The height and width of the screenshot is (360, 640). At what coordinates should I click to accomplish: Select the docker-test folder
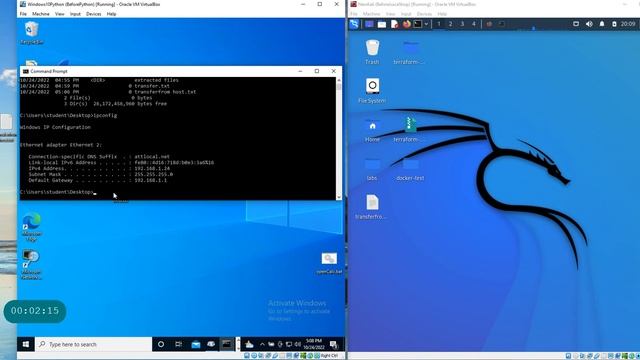click(410, 168)
